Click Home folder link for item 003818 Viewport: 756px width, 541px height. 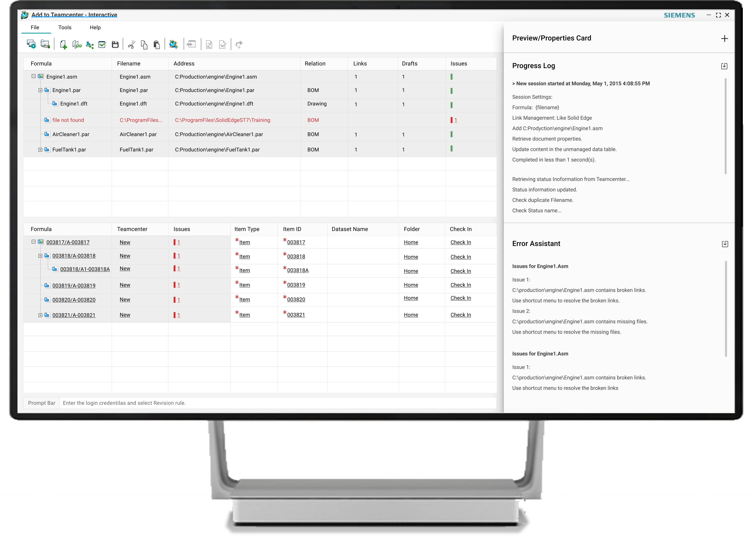(411, 257)
